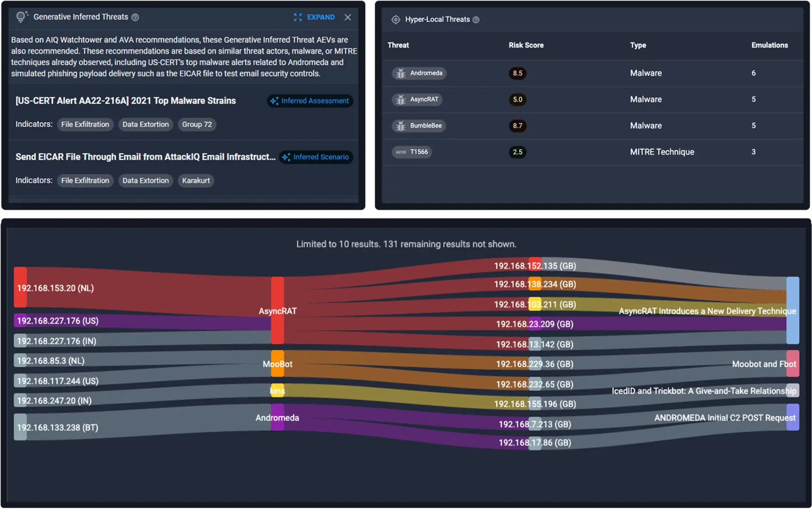
Task: Select the Inferred Scenario badge
Action: 316,157
